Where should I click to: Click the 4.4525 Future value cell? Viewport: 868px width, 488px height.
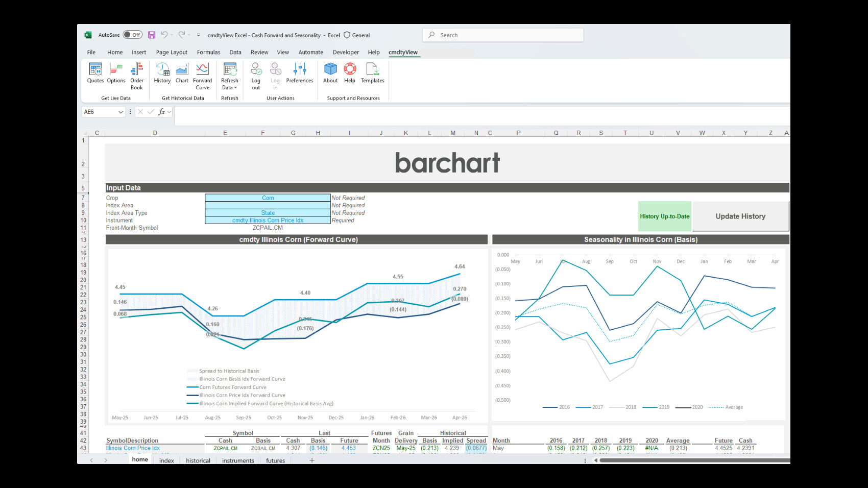[x=724, y=448]
